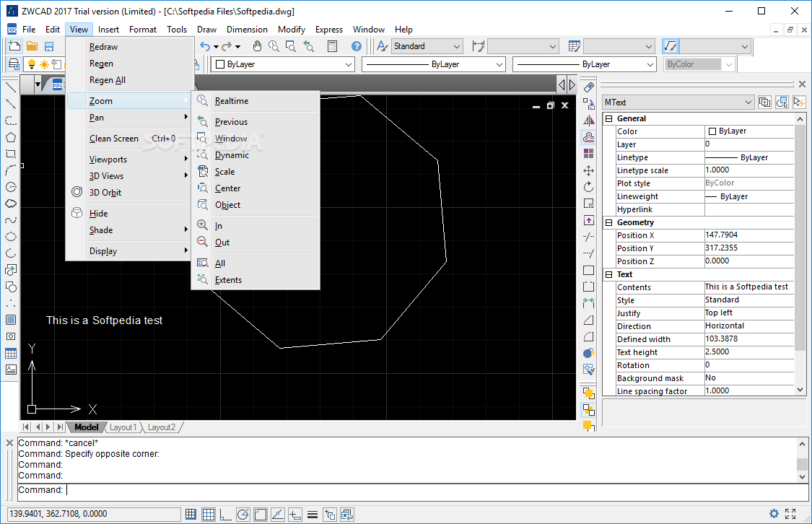Toggle Lineweight display in status bar
The image size is (812, 524).
point(313,514)
